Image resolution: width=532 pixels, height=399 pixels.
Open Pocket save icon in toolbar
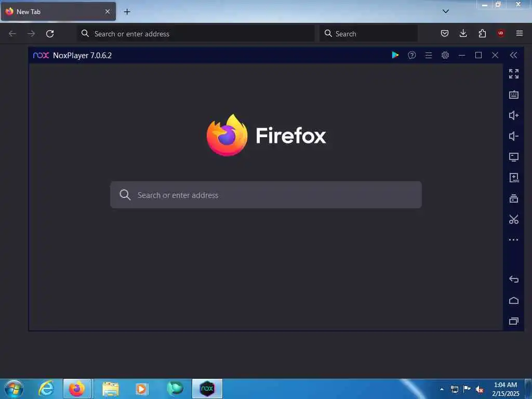445,33
